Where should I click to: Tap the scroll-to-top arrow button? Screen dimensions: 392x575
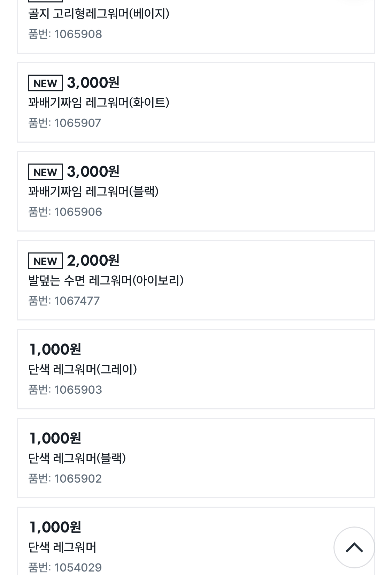coord(354,547)
